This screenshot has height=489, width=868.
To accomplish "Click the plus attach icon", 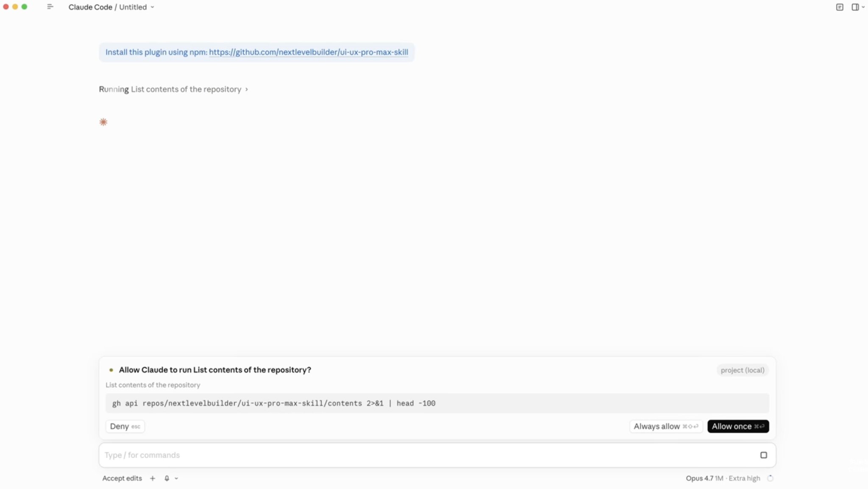I will (153, 478).
